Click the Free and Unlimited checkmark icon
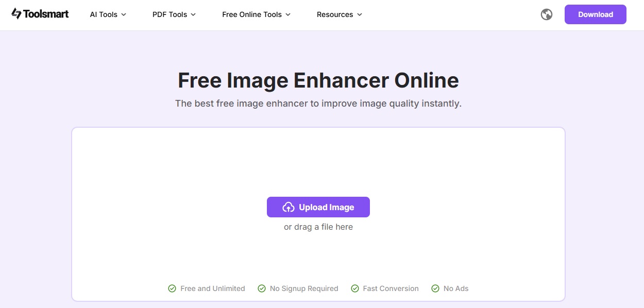The width and height of the screenshot is (644, 308). coord(172,288)
